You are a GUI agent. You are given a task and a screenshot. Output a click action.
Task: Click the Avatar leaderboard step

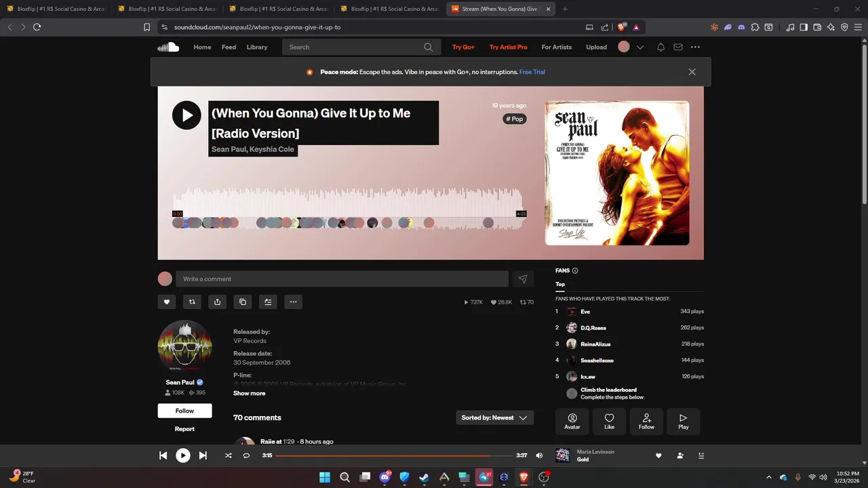[x=572, y=421]
